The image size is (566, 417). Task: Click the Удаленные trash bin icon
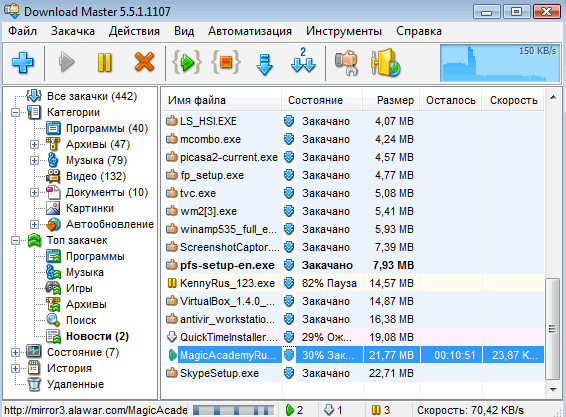coord(34,384)
